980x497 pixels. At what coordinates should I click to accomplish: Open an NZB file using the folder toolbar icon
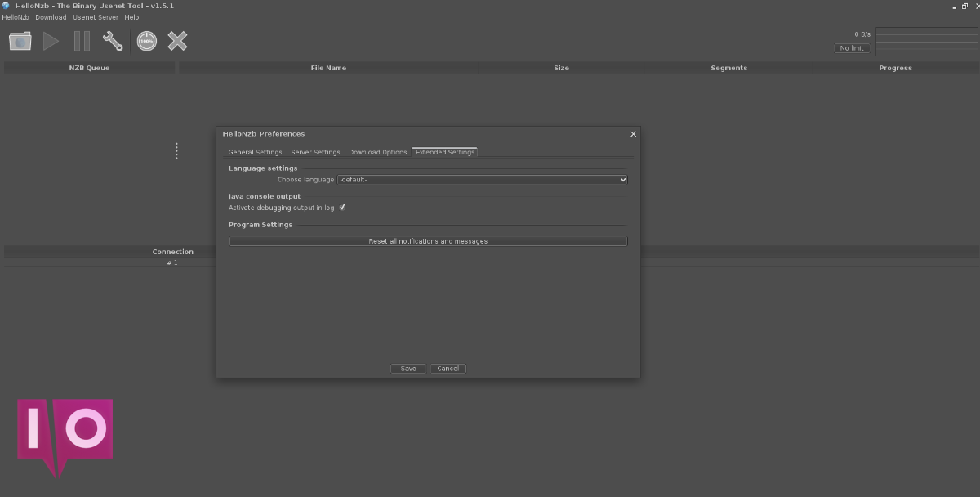pos(20,41)
